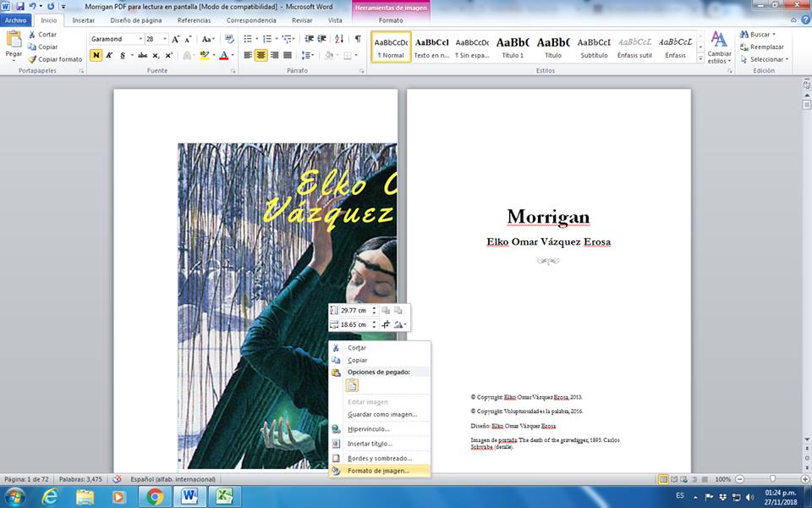
Task: Toggle bold formatting (N)
Action: point(96,56)
